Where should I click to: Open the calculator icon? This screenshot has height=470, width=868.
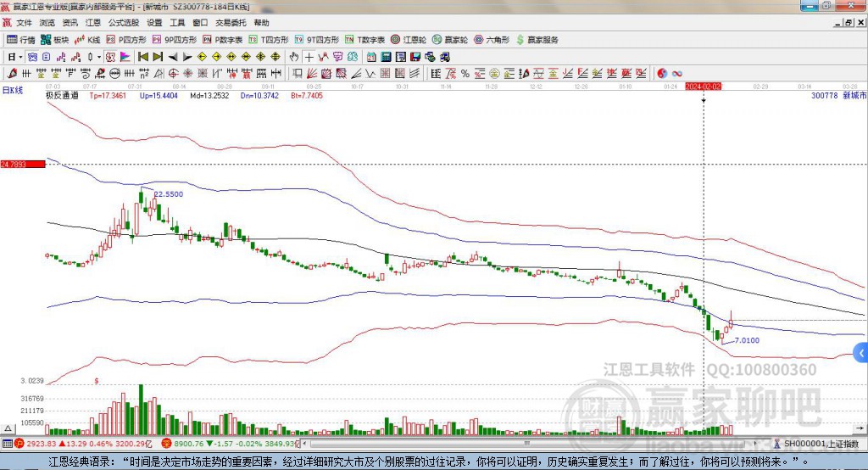click(386, 57)
